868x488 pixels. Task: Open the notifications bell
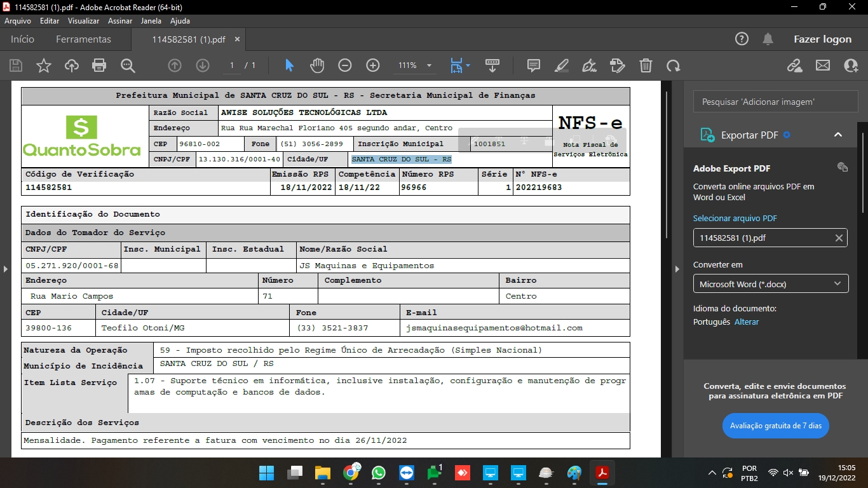tap(768, 39)
